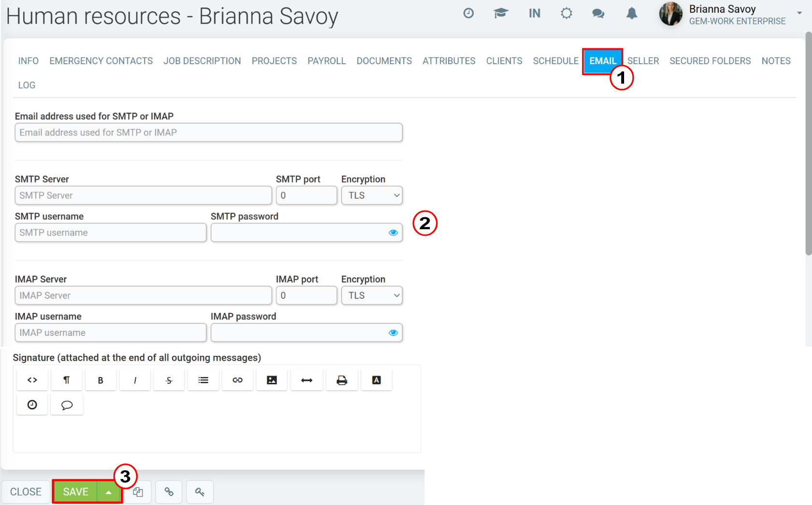Click GEM-WORK ENTERPRISE company label
The image size is (812, 505).
(x=737, y=21)
